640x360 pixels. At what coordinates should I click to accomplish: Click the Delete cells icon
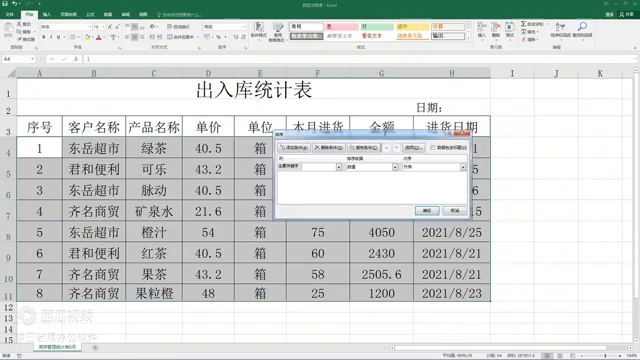(x=496, y=27)
